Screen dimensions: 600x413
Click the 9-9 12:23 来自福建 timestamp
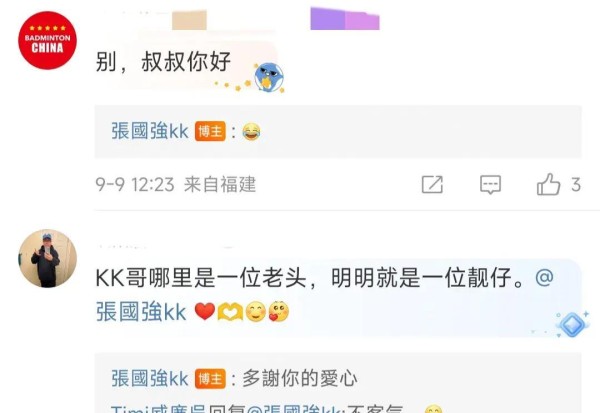(x=176, y=184)
